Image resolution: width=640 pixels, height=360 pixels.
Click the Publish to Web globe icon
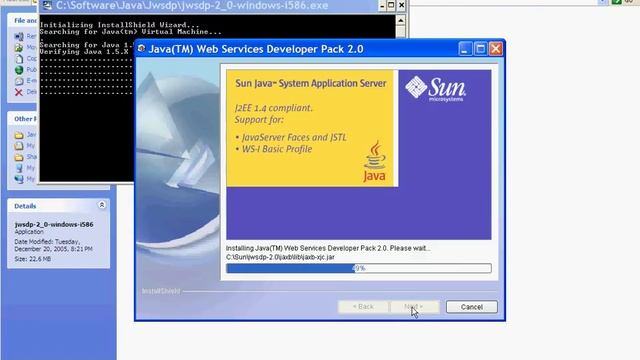click(x=19, y=70)
